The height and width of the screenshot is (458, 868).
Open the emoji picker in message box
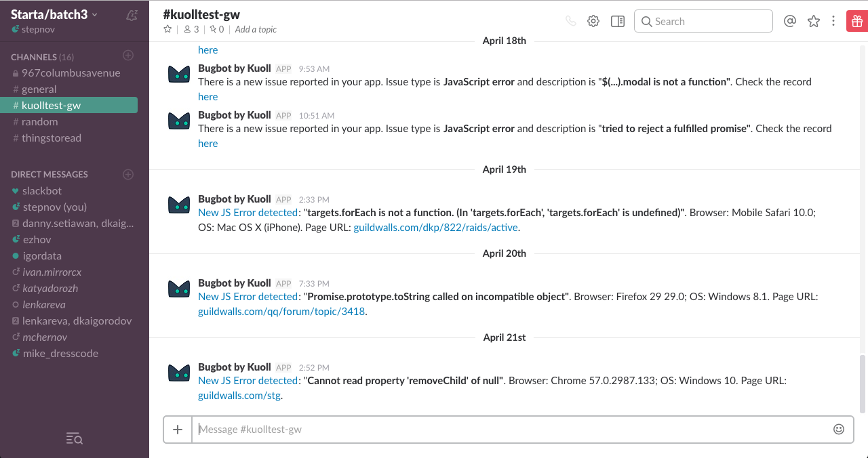[839, 429]
